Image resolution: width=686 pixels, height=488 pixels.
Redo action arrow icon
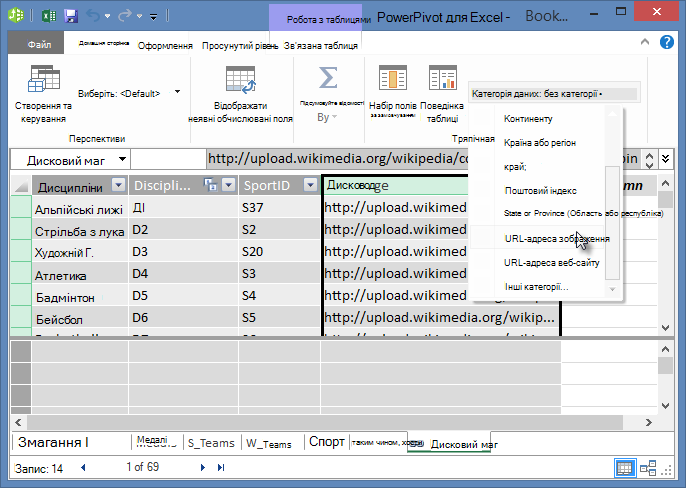tap(125, 16)
